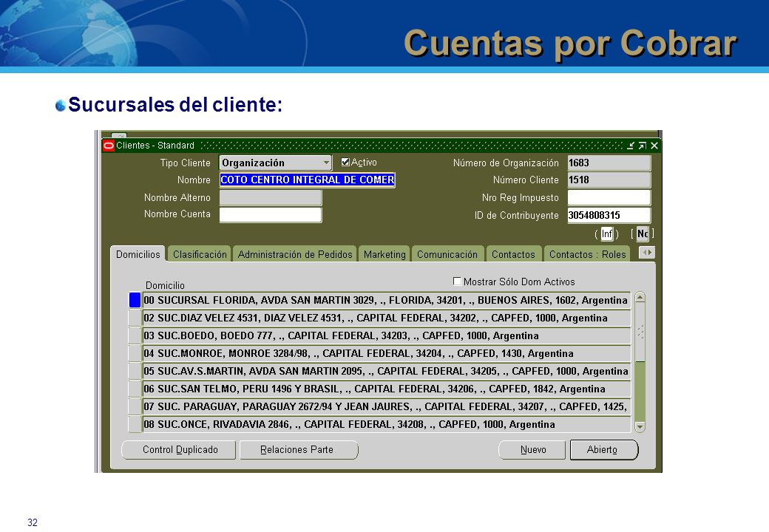Switch to the Clasificación tab
The height and width of the screenshot is (532, 769).
(x=200, y=254)
